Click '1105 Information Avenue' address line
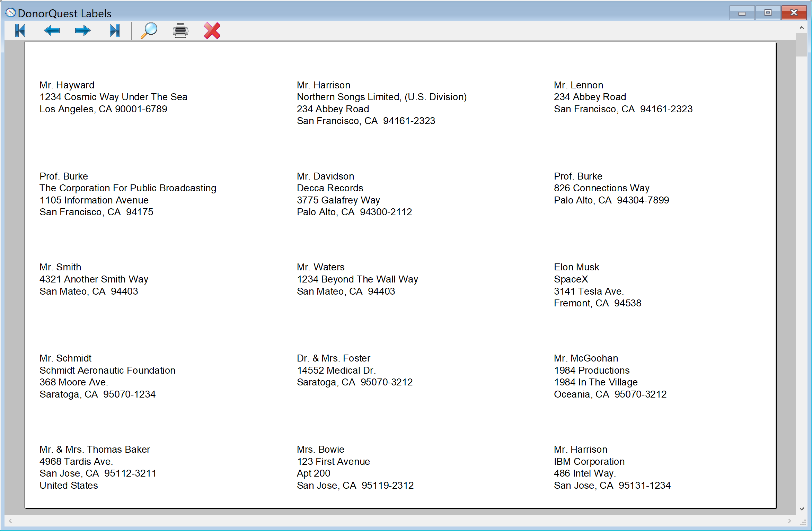The height and width of the screenshot is (531, 812). (94, 200)
